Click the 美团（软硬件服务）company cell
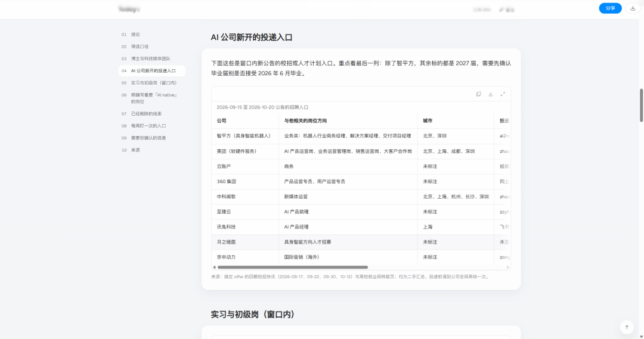The width and height of the screenshot is (644, 339). click(245, 151)
